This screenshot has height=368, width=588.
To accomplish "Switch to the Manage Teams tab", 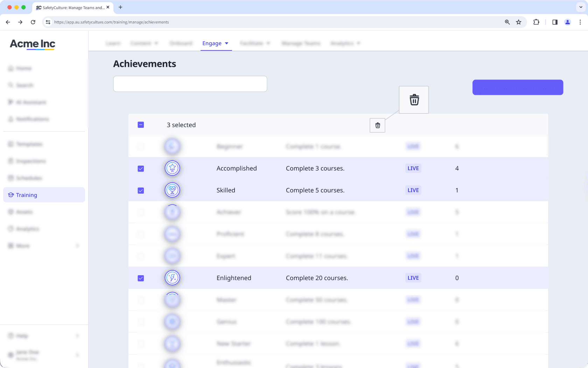I will click(x=301, y=43).
